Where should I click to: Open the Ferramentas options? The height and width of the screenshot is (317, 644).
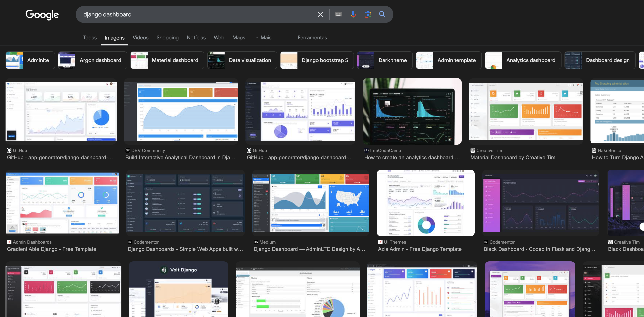point(312,38)
